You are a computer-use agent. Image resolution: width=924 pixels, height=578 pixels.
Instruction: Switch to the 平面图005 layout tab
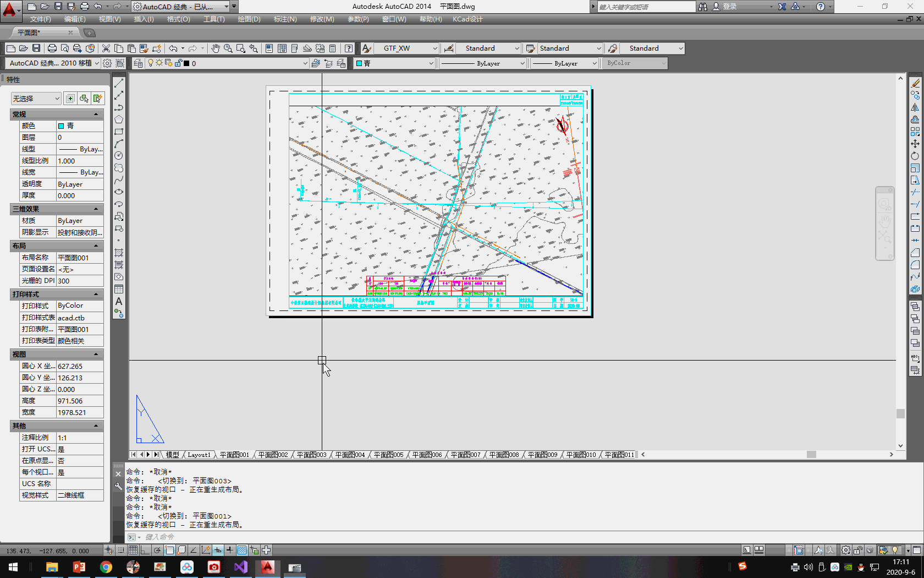pos(388,455)
